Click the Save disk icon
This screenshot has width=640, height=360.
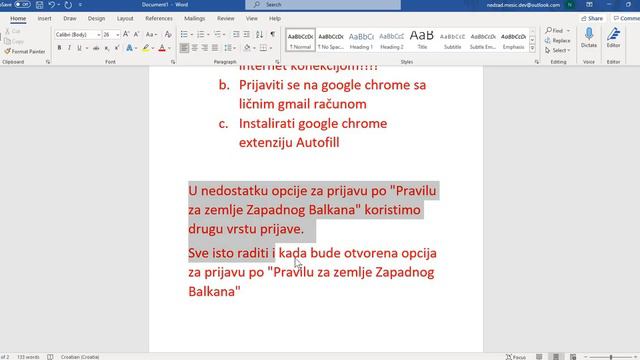39,5
